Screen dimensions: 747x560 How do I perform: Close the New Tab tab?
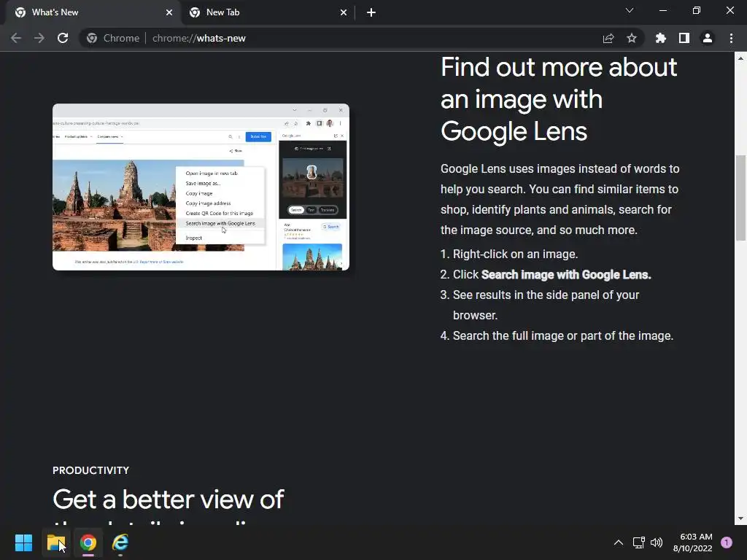343,12
